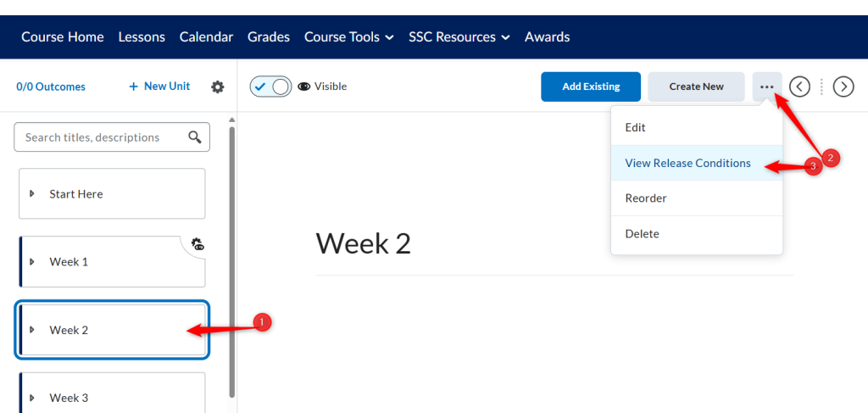Click the eye Visible icon
Screen dimensions: 868x413
coord(303,87)
